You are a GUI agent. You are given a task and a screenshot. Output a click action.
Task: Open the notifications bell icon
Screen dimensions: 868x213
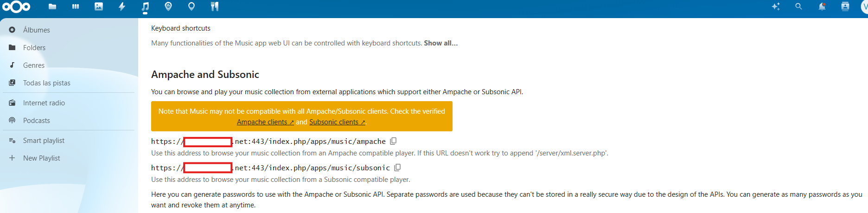[822, 6]
